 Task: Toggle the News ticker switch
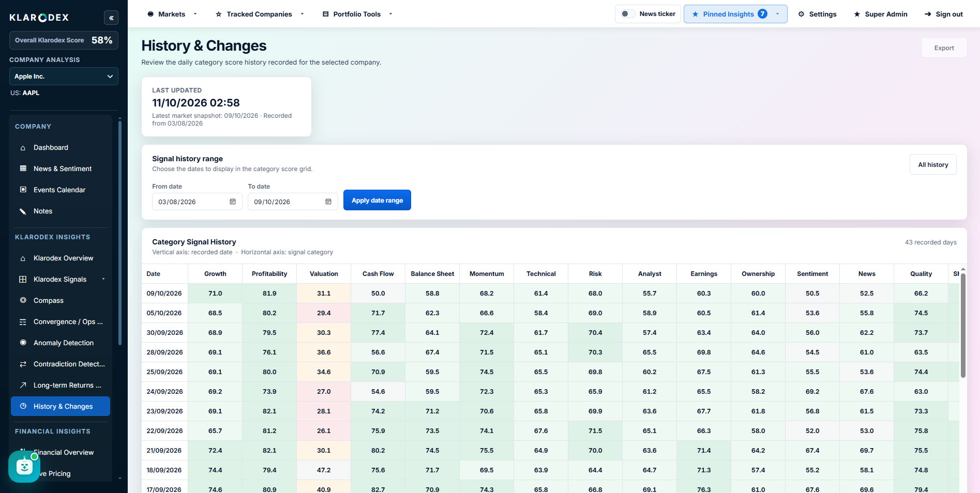(x=628, y=14)
